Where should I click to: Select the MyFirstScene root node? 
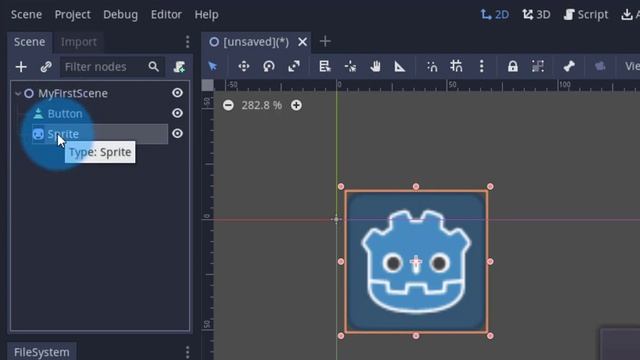[73, 93]
